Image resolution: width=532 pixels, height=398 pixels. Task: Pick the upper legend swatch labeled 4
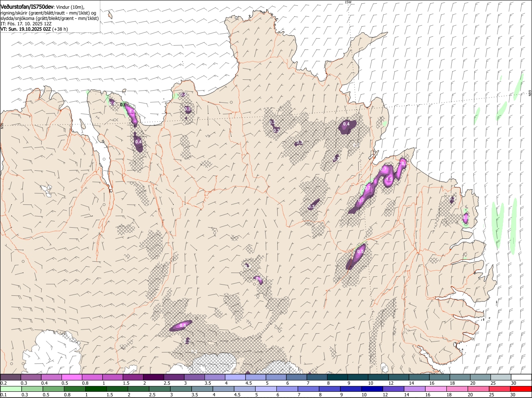click(x=235, y=377)
